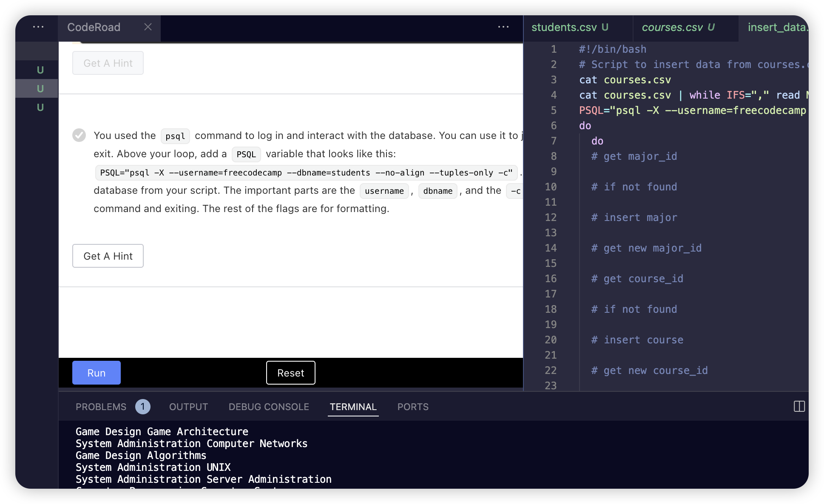Image resolution: width=824 pixels, height=504 pixels.
Task: Open the OUTPUT panel tab
Action: [x=188, y=407]
